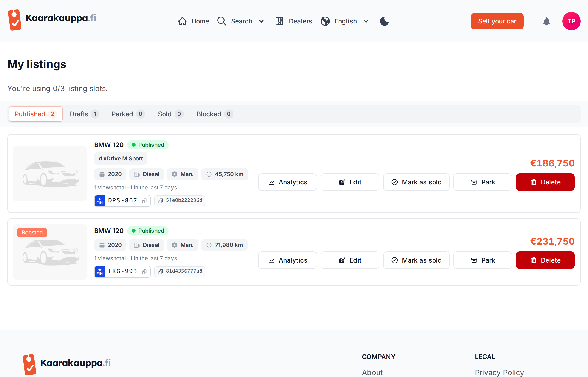Park the €186,750 listing
Image resolution: width=588 pixels, height=377 pixels.
pos(483,182)
